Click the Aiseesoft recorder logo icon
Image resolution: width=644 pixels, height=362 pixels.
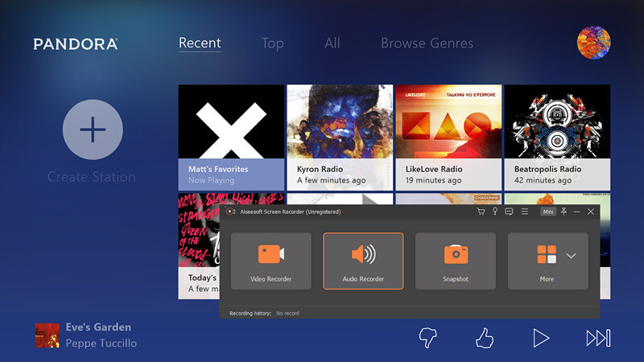coord(230,212)
